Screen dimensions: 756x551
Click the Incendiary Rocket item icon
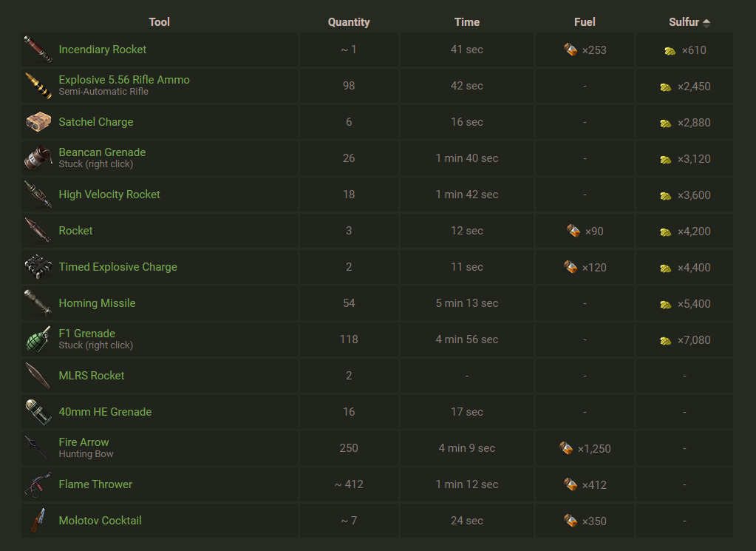(x=37, y=50)
